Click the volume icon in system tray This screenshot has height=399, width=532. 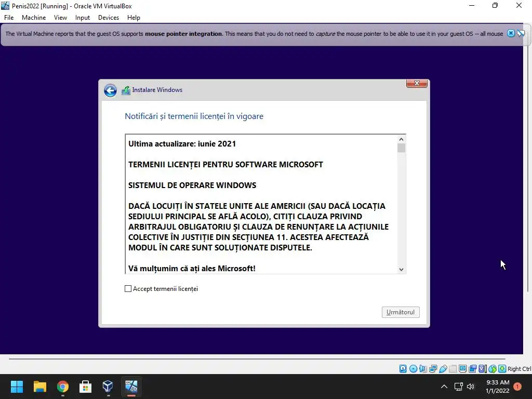coord(471,387)
